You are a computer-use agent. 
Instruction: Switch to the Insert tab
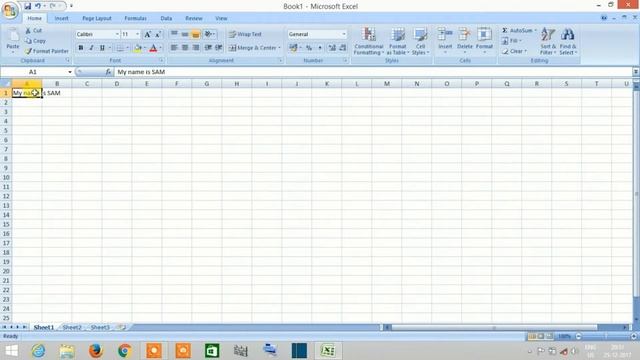click(x=61, y=18)
